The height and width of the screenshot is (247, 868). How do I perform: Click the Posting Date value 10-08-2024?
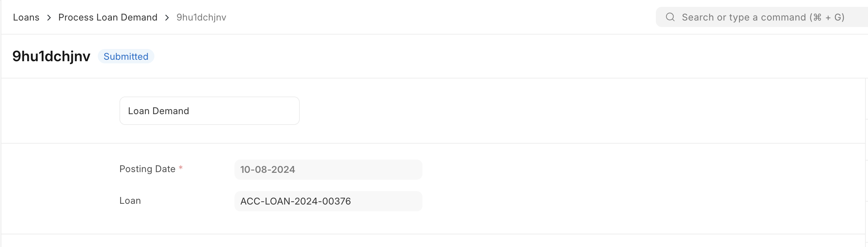coord(268,170)
